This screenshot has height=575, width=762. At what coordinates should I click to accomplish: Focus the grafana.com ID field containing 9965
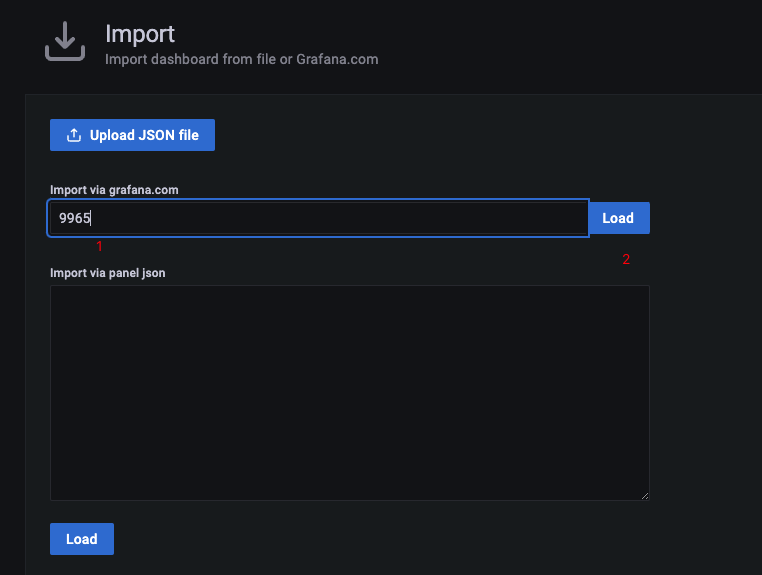pos(318,218)
